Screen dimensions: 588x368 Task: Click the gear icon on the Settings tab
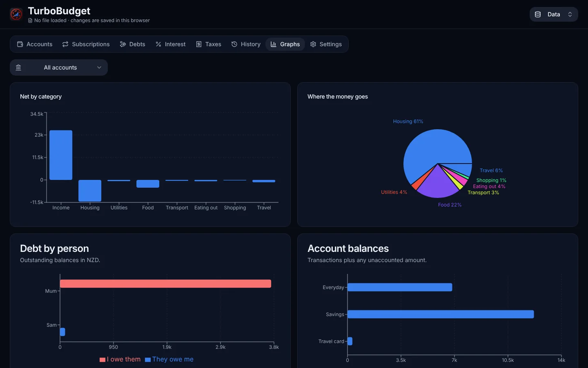point(313,44)
